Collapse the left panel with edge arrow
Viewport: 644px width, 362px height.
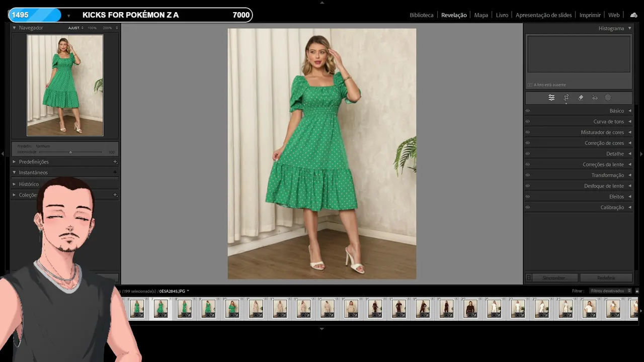pos(3,153)
